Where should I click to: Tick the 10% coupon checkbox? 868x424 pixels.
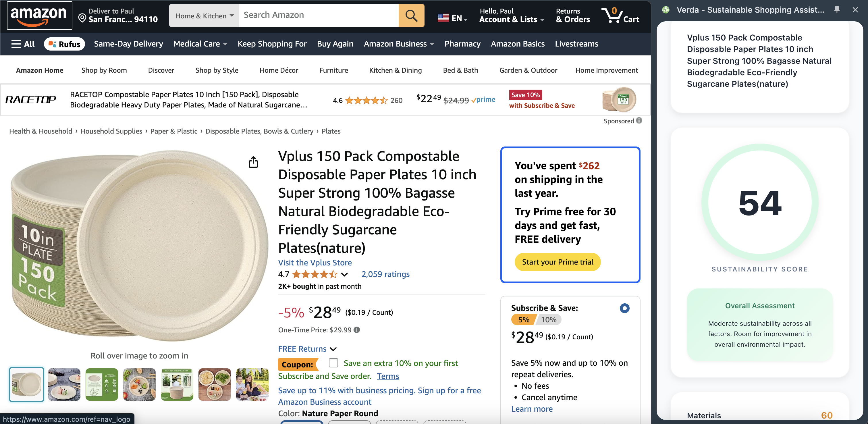(333, 363)
